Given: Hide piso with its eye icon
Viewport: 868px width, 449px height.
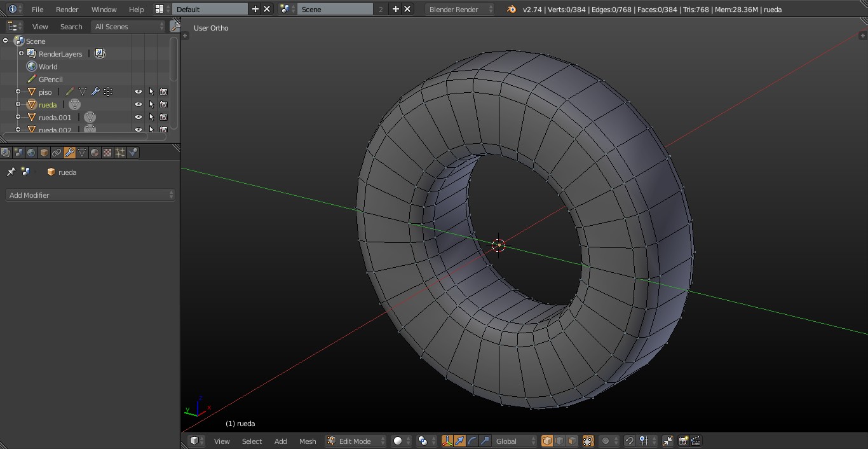Looking at the screenshot, I should [x=138, y=92].
